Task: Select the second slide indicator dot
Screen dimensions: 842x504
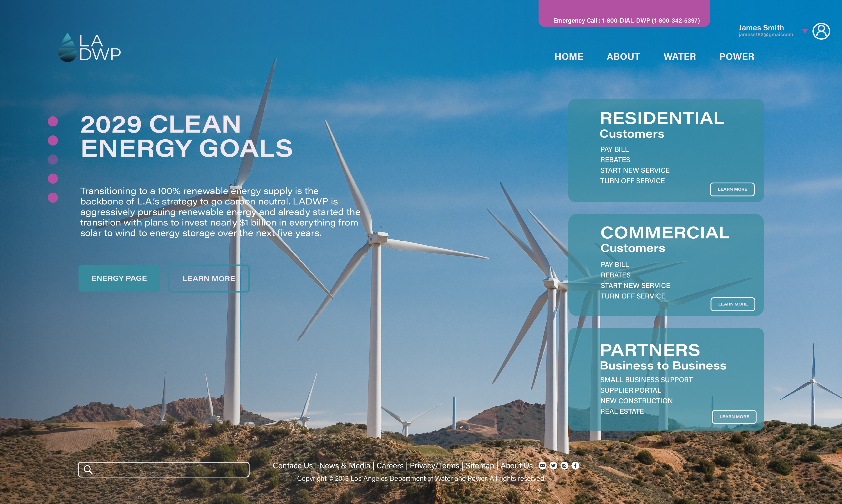Action: pos(53,140)
